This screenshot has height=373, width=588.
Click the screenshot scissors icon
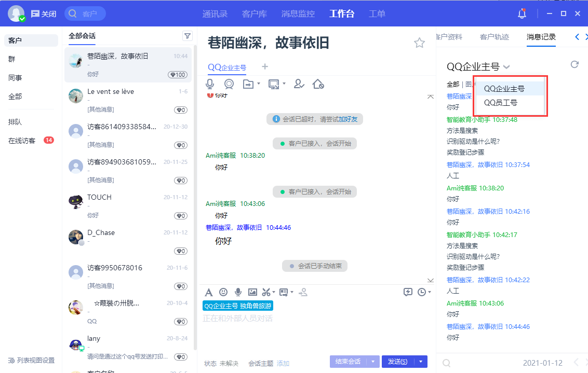(x=266, y=292)
